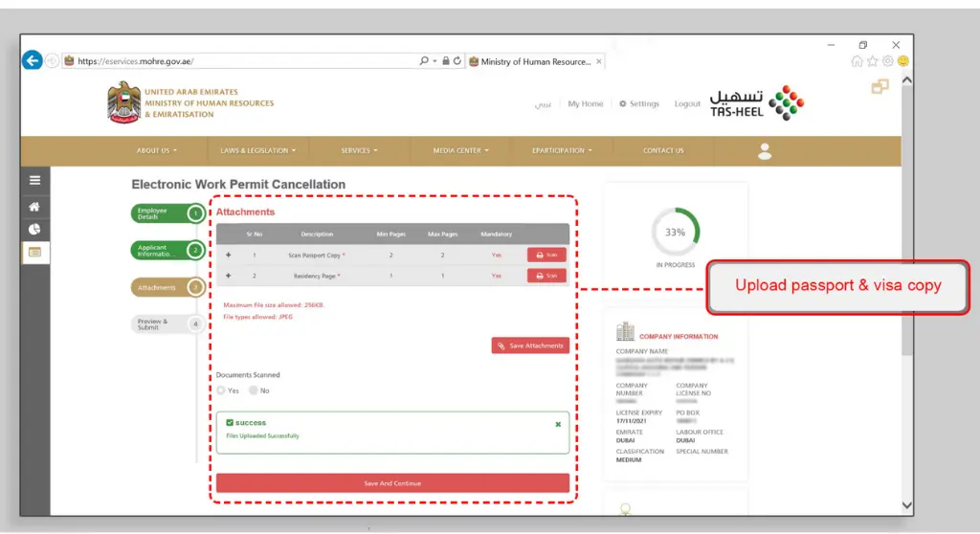
Task: Click the smiley feedback icon
Action: click(x=903, y=60)
